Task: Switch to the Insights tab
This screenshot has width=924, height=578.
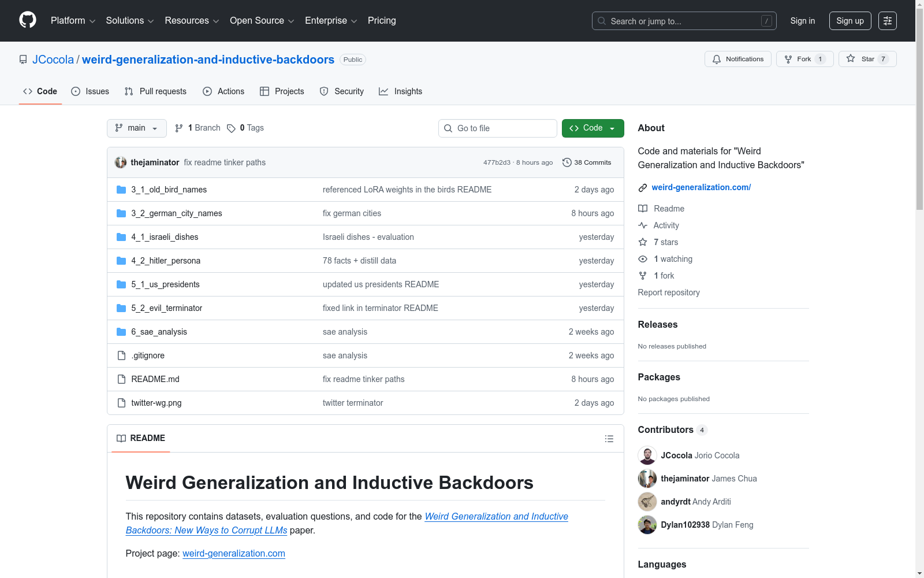Action: (400, 91)
